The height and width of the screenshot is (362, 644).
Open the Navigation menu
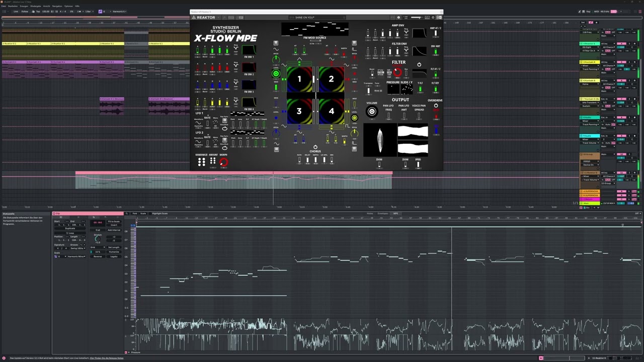57,6
